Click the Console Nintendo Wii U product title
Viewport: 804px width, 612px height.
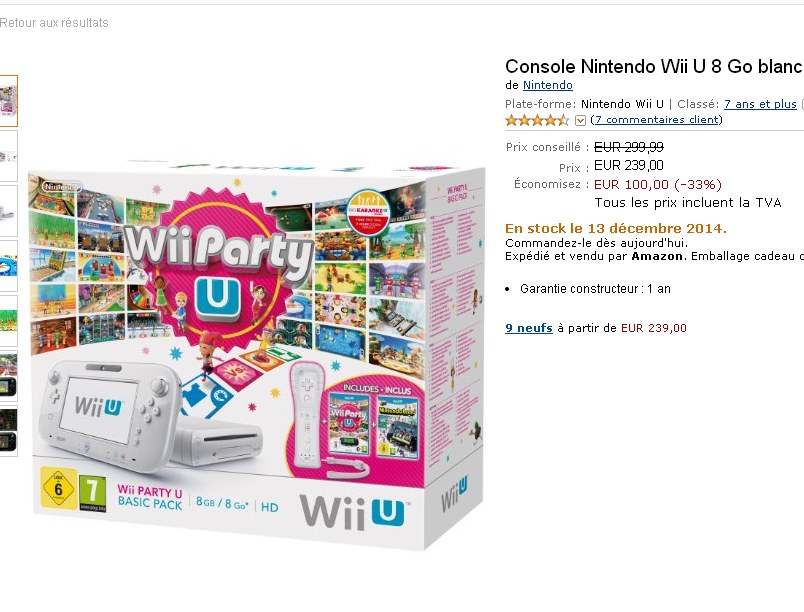[654, 67]
